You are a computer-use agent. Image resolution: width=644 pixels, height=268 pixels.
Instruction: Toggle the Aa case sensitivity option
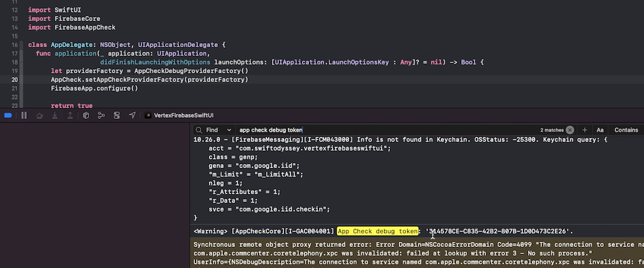click(600, 130)
